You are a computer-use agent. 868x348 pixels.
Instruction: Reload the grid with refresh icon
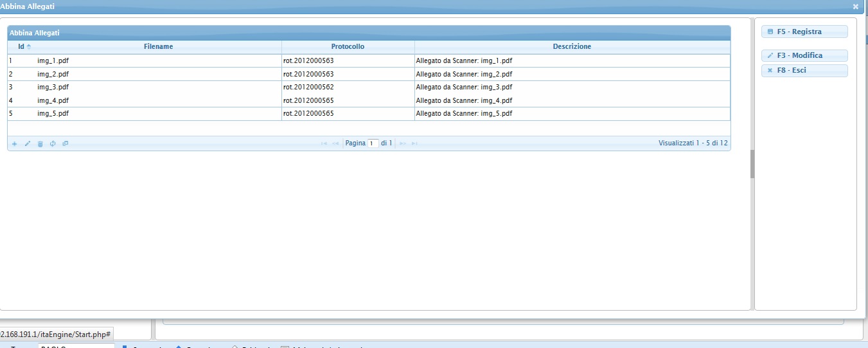pyautogui.click(x=53, y=143)
